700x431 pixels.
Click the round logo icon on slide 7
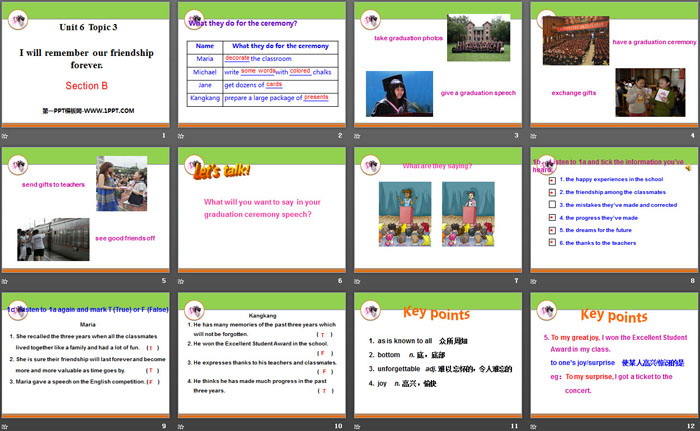point(369,162)
